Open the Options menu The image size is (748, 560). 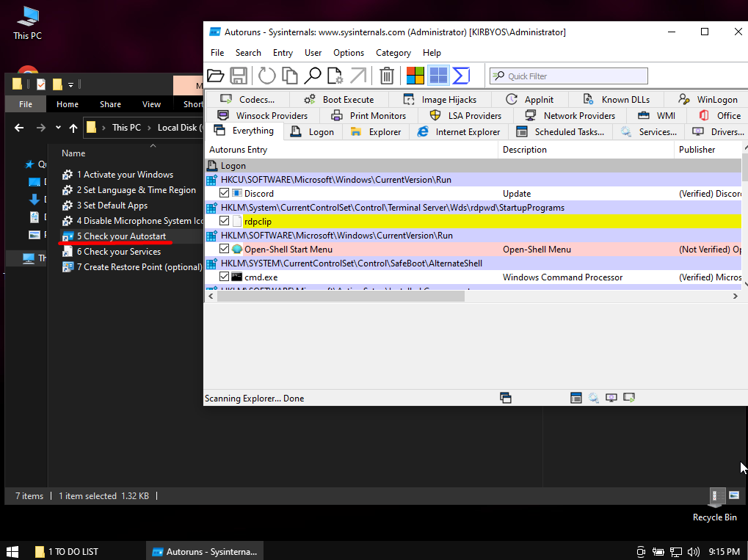(x=349, y=53)
